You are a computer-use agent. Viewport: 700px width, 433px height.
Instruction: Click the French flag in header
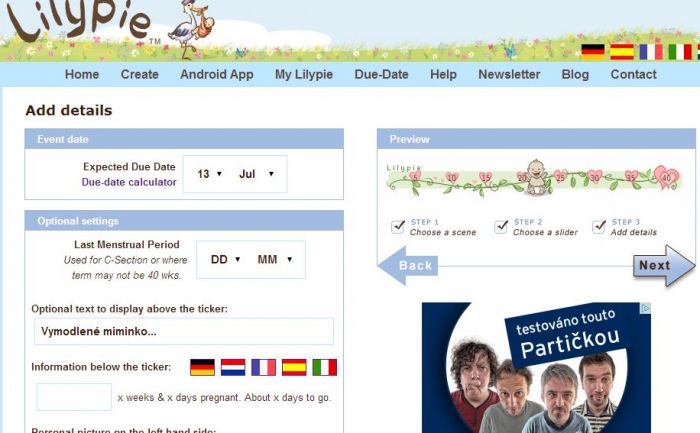(x=651, y=52)
